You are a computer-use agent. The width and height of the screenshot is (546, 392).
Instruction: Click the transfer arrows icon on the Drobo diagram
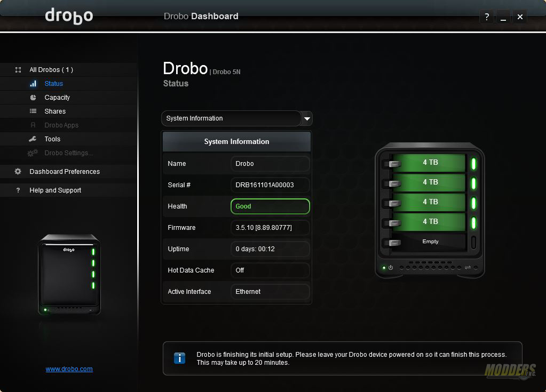tap(468, 268)
